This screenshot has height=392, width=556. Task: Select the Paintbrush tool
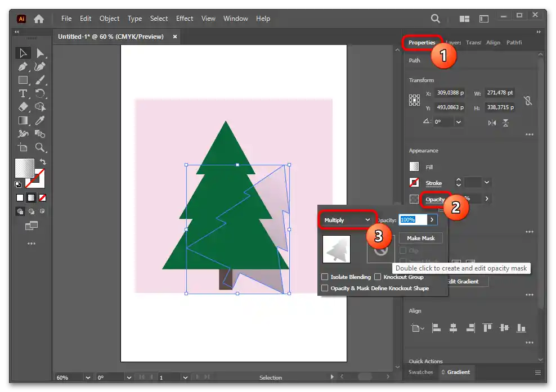(40, 80)
